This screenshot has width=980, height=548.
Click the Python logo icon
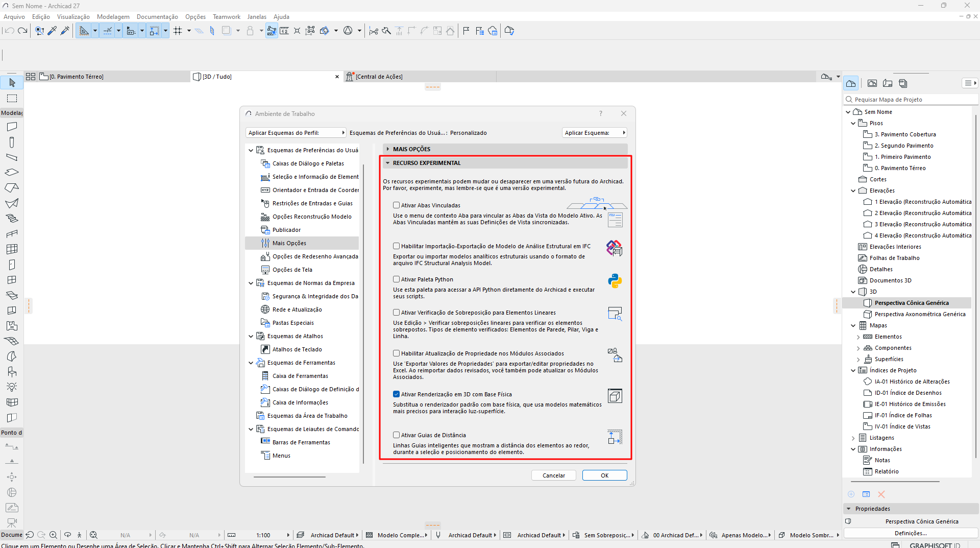[x=615, y=281]
